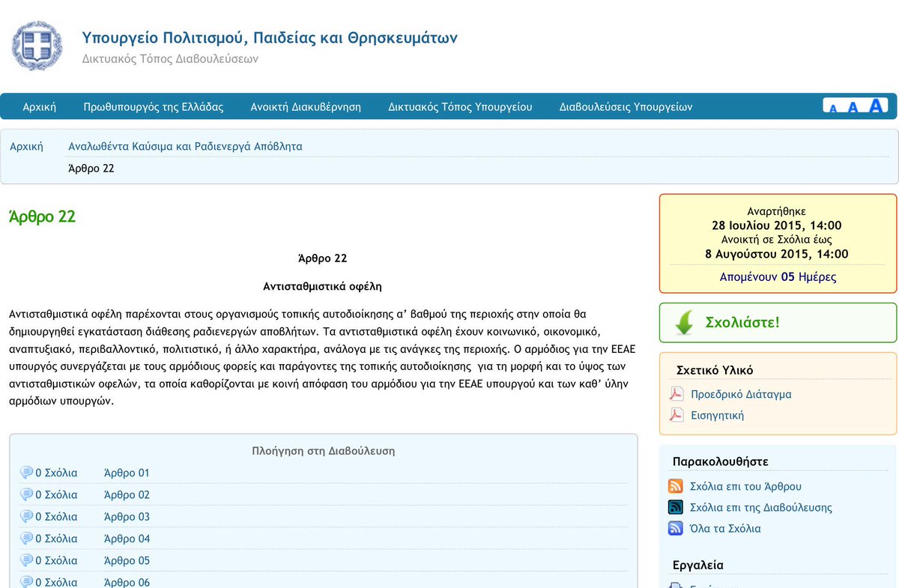Open 0 Σχόλια for Άρθρο 01
This screenshot has width=899, height=588.
coord(56,473)
